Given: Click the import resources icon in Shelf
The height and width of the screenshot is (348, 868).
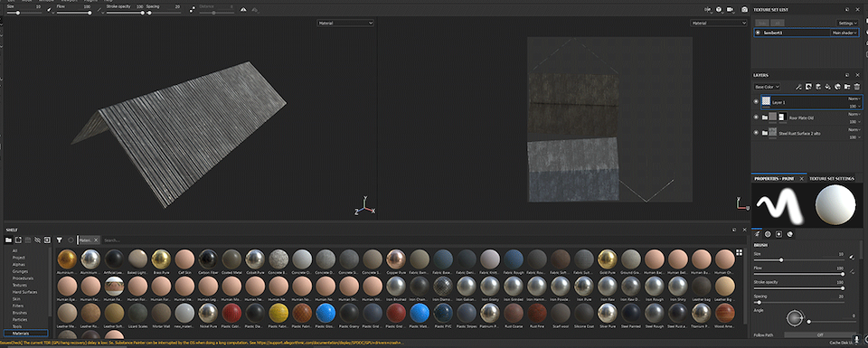Looking at the screenshot, I should (x=47, y=240).
